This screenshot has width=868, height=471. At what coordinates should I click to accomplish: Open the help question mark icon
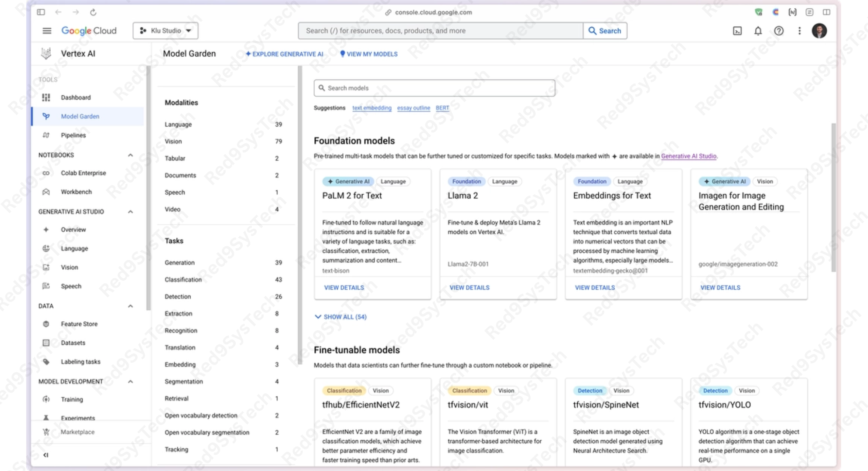point(779,31)
